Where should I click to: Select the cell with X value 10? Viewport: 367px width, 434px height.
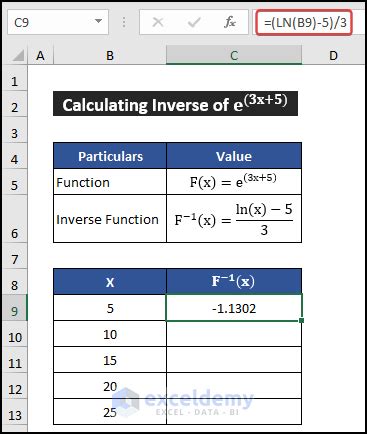tap(110, 334)
